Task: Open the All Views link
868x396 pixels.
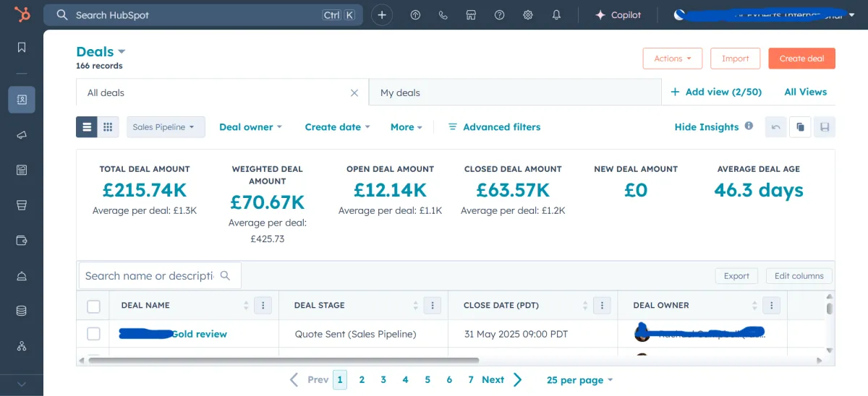Action: [x=805, y=92]
